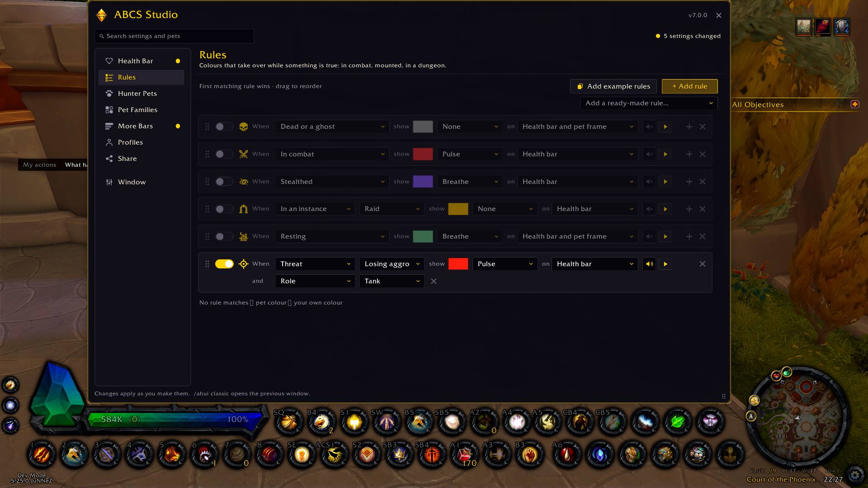Click the + Add rule button

tap(689, 86)
